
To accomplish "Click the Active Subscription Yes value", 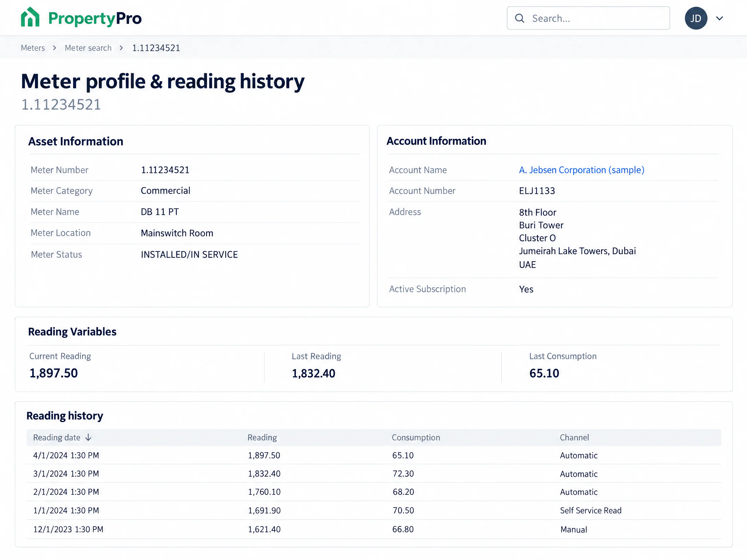I will click(x=526, y=289).
